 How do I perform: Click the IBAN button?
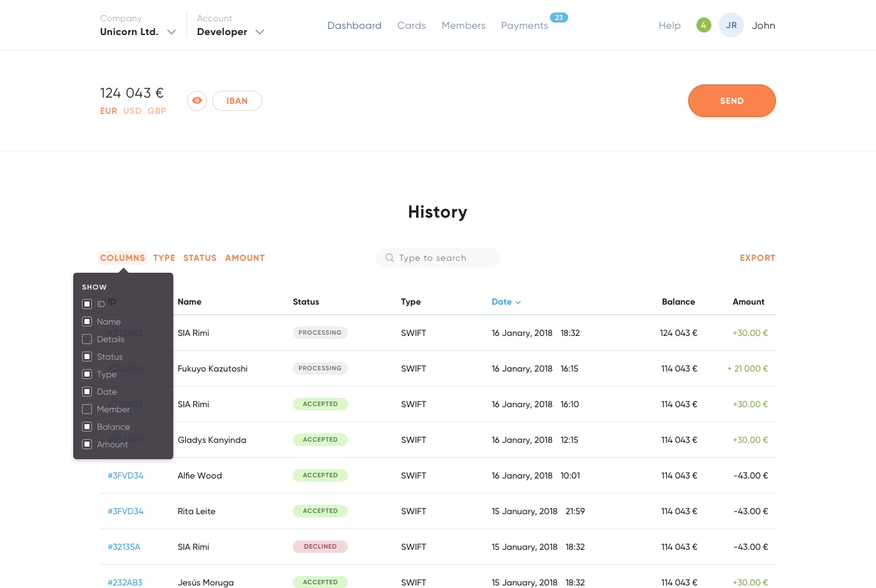[237, 101]
